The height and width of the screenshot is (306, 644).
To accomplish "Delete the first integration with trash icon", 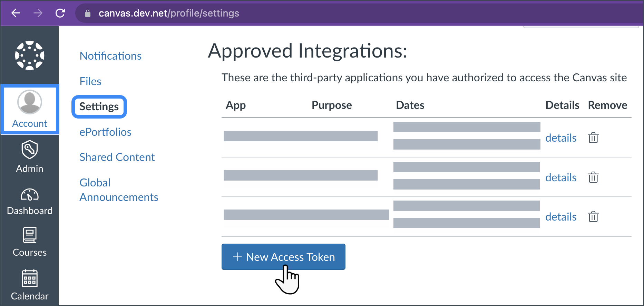I will (593, 138).
